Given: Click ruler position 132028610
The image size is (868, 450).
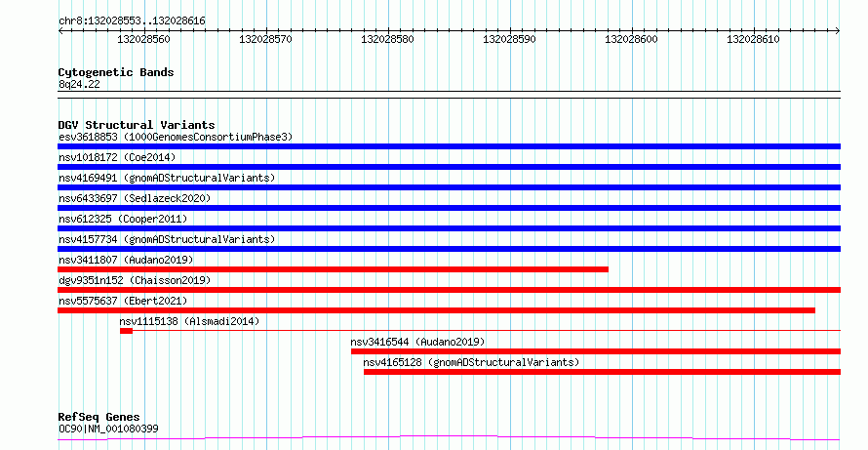Looking at the screenshot, I should coord(753,39).
